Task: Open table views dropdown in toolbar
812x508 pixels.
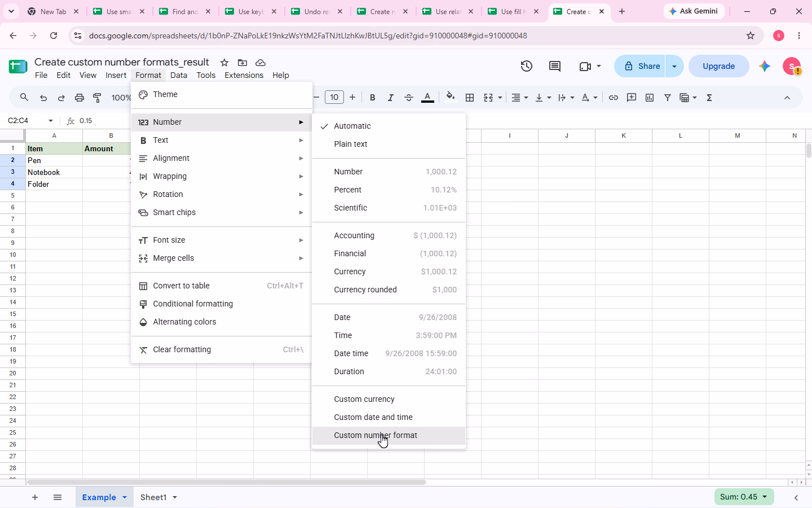Action: coord(689,98)
